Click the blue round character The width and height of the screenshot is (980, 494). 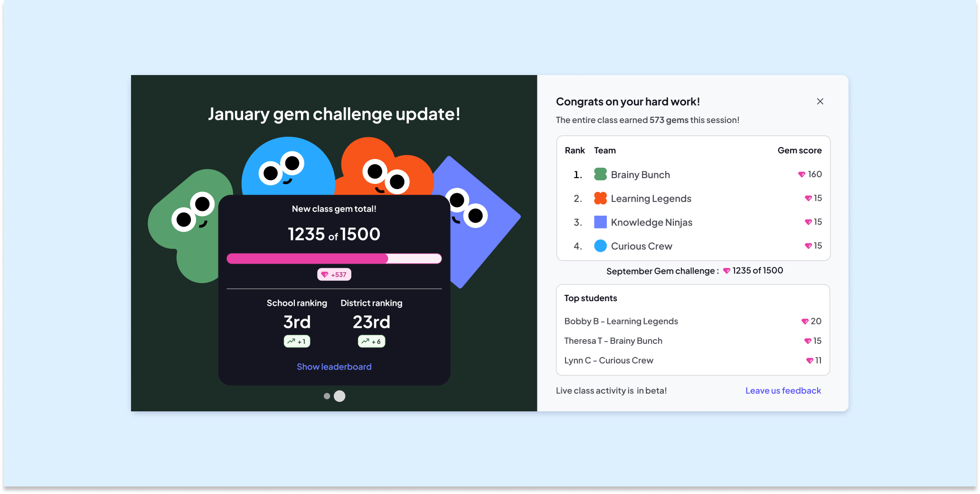pyautogui.click(x=288, y=166)
